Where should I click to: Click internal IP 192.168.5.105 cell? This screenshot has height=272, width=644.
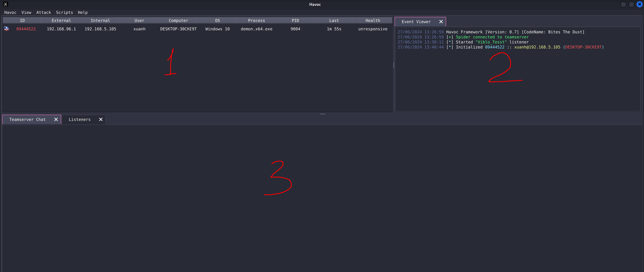[100, 29]
